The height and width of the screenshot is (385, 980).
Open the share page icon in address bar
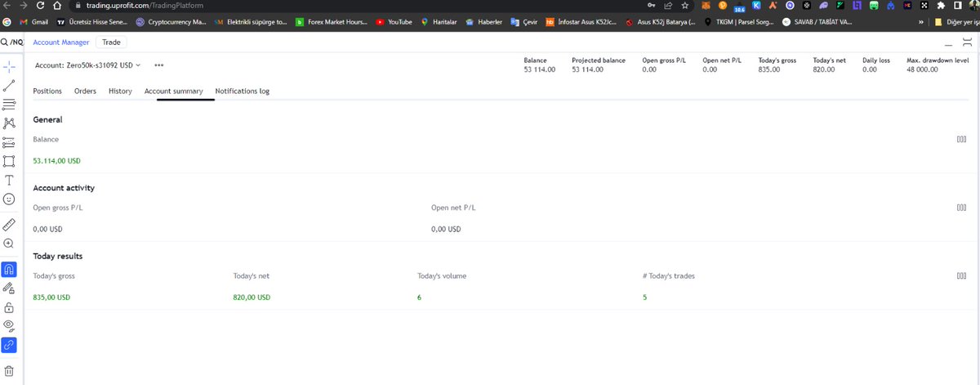coord(668,6)
